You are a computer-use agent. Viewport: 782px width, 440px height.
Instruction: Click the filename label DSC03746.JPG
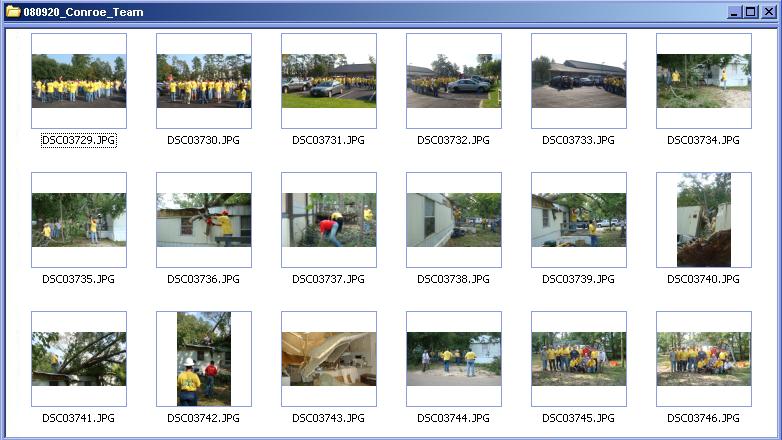click(704, 418)
